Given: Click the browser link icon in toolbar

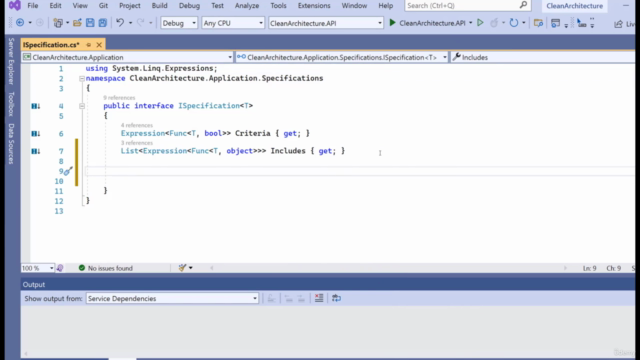Looking at the screenshot, I should pyautogui.click(x=538, y=23).
